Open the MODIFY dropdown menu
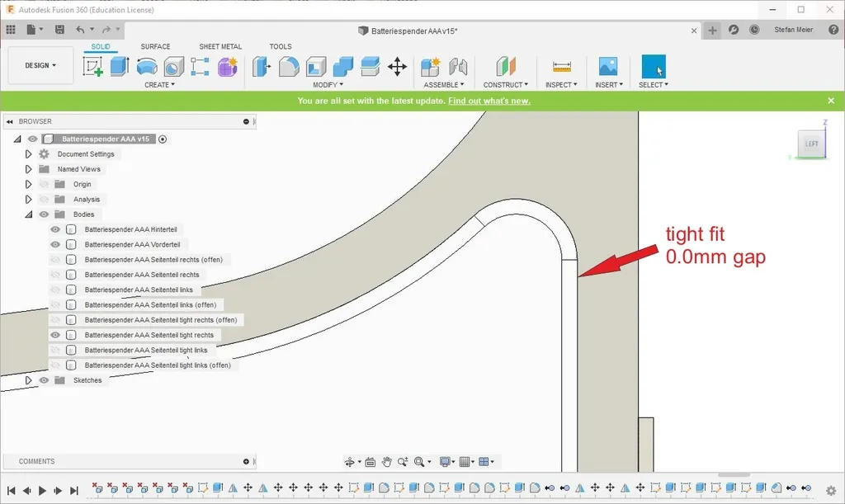Screen dimensions: 845x504 coord(328,85)
